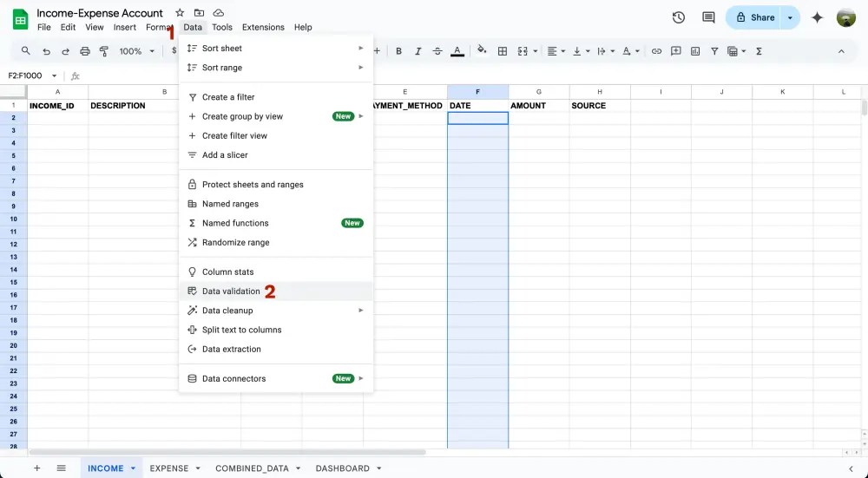Choose Data validation from the Data menu
This screenshot has width=868, height=478.
point(231,291)
